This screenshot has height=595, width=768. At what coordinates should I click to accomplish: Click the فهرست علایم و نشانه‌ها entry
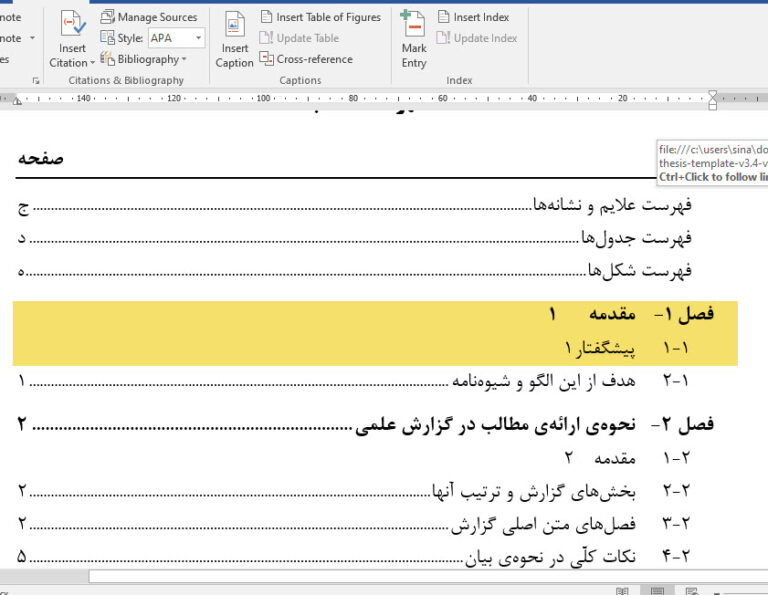(355, 205)
